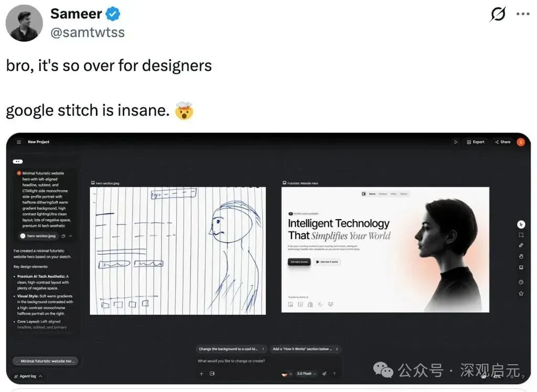Screen dimensions: 537x392
Task: Choose the pencil edit tool
Action: tap(521, 245)
